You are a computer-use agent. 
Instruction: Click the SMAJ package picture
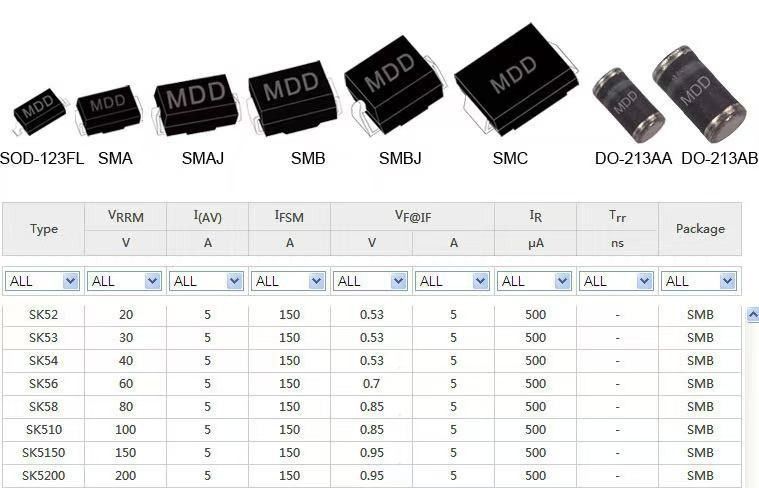pyautogui.click(x=196, y=102)
